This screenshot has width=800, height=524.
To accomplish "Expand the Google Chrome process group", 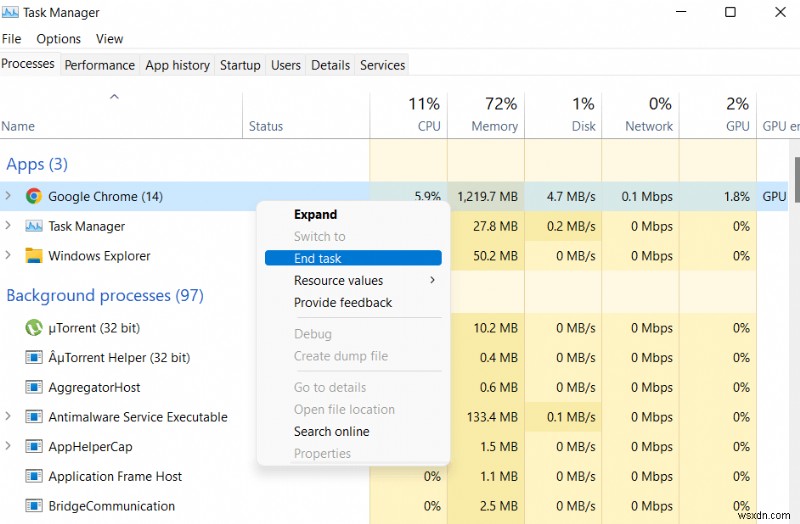I will tap(9, 197).
